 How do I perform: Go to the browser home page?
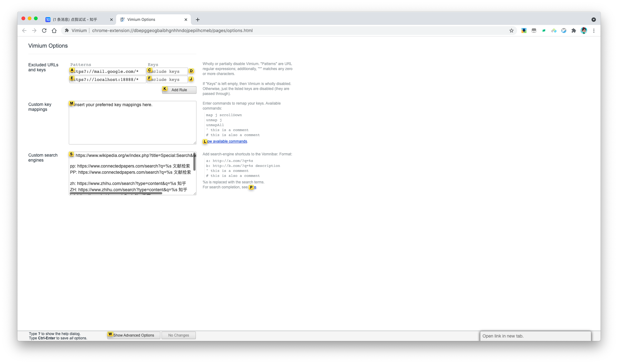(x=54, y=31)
